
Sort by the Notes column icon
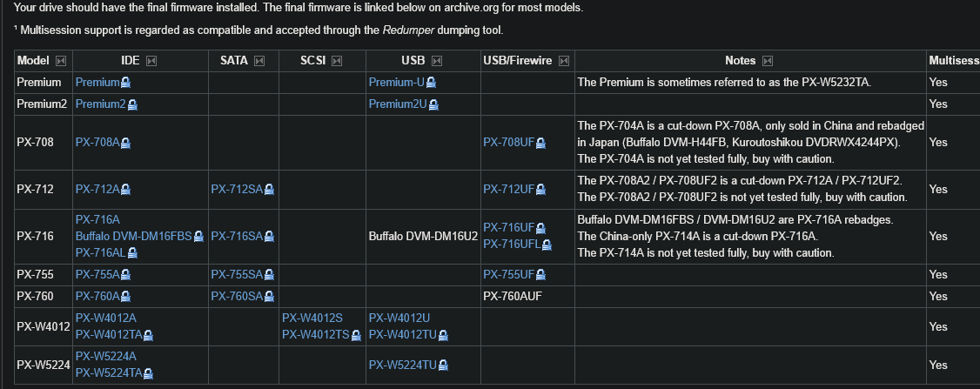[x=768, y=61]
